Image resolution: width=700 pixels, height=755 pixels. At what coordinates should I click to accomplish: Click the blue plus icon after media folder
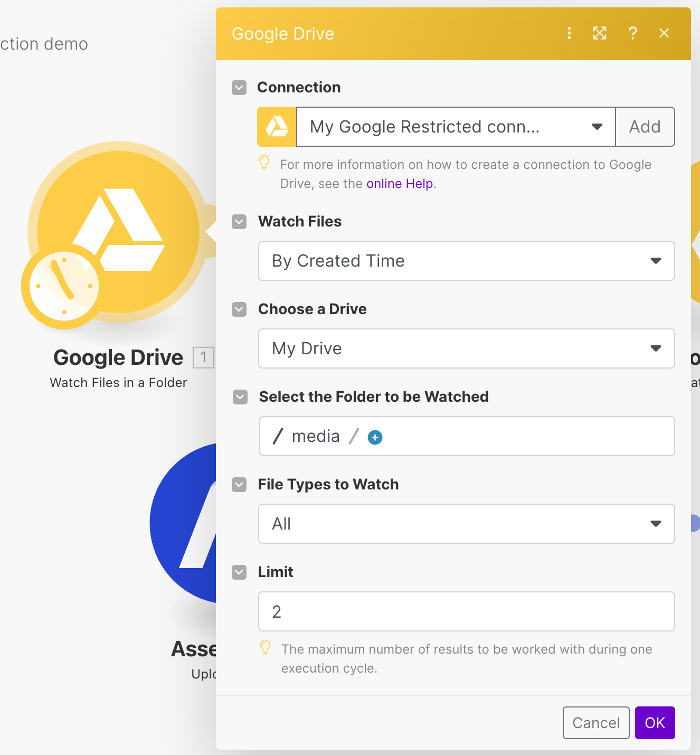[x=375, y=437]
